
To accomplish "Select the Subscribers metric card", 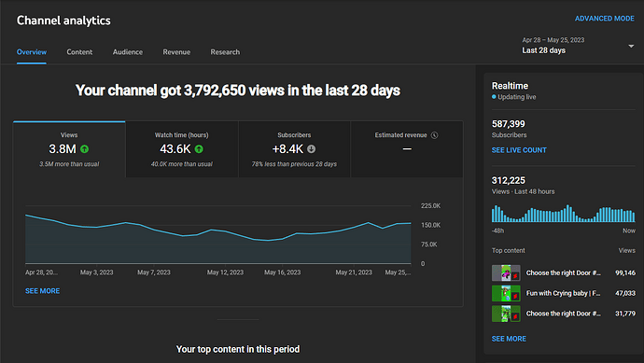I will click(294, 149).
